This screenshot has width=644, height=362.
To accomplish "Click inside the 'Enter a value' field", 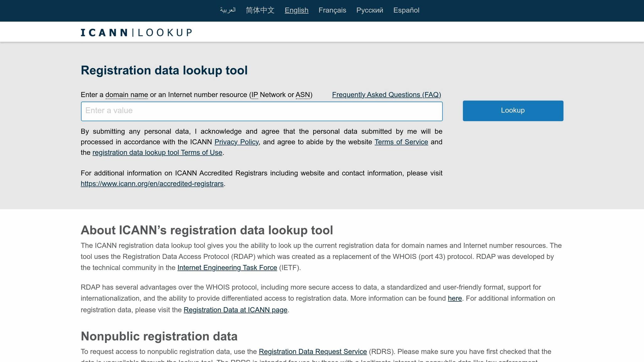I will pos(262,111).
